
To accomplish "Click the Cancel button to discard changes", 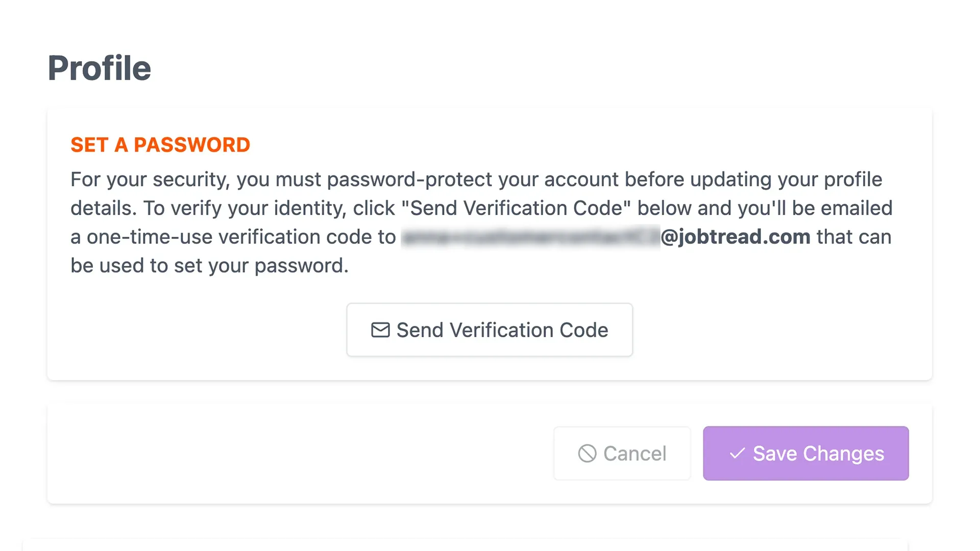I will coord(622,454).
